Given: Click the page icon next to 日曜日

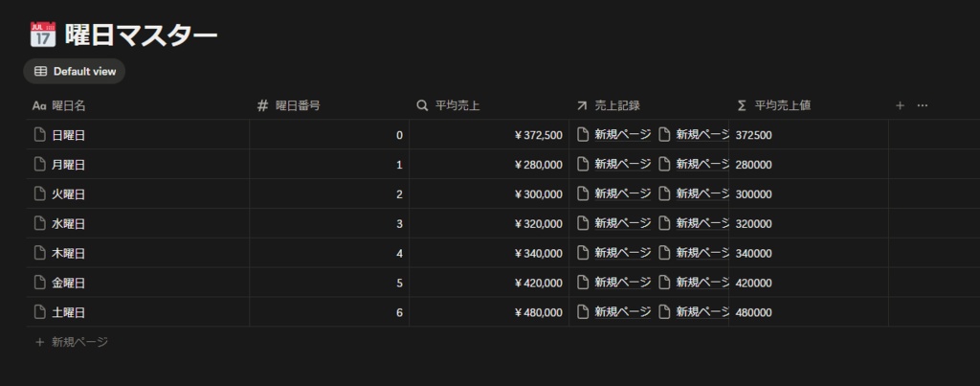Looking at the screenshot, I should click(40, 134).
